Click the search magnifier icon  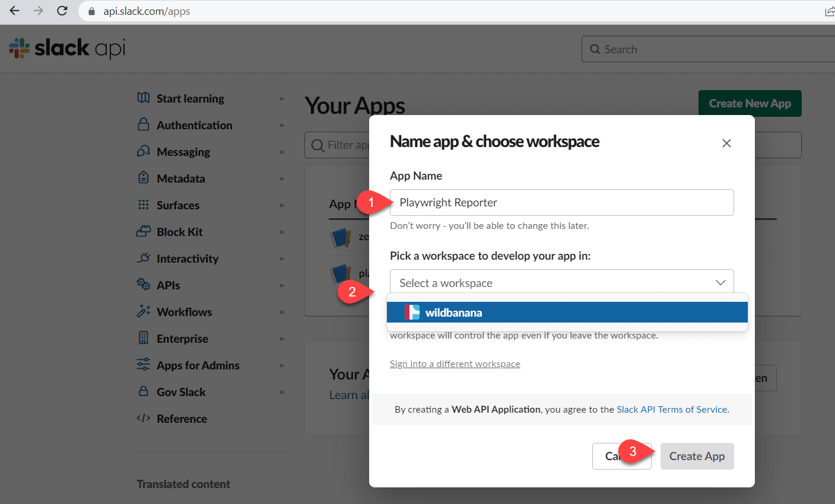(x=595, y=49)
